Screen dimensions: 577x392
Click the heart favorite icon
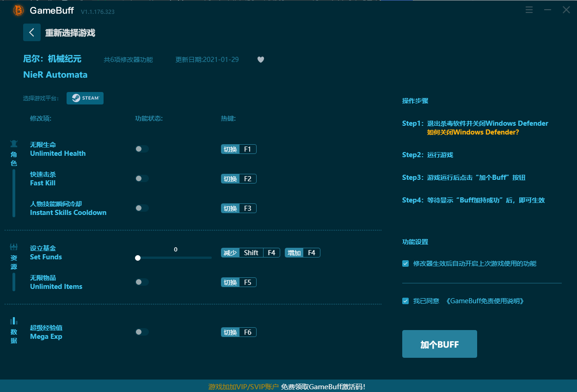[x=261, y=60]
